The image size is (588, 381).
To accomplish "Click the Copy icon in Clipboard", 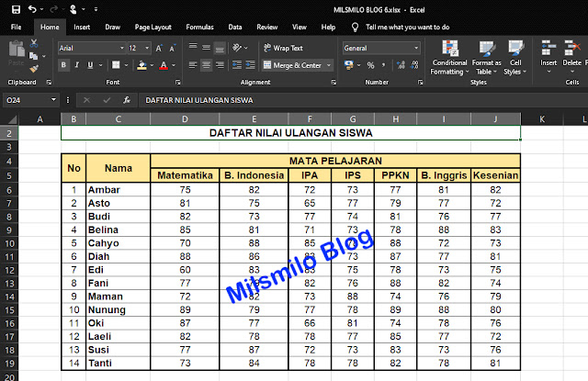I will [34, 56].
